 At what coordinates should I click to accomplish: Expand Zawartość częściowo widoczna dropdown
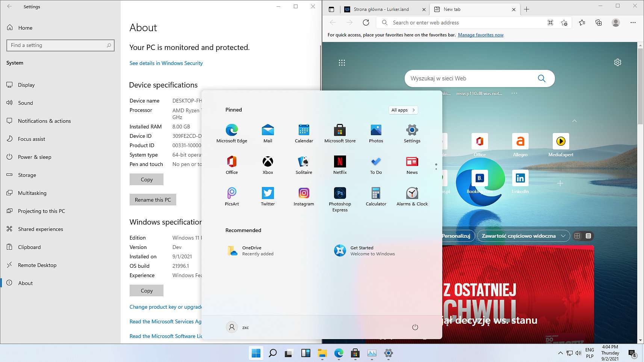(523, 236)
